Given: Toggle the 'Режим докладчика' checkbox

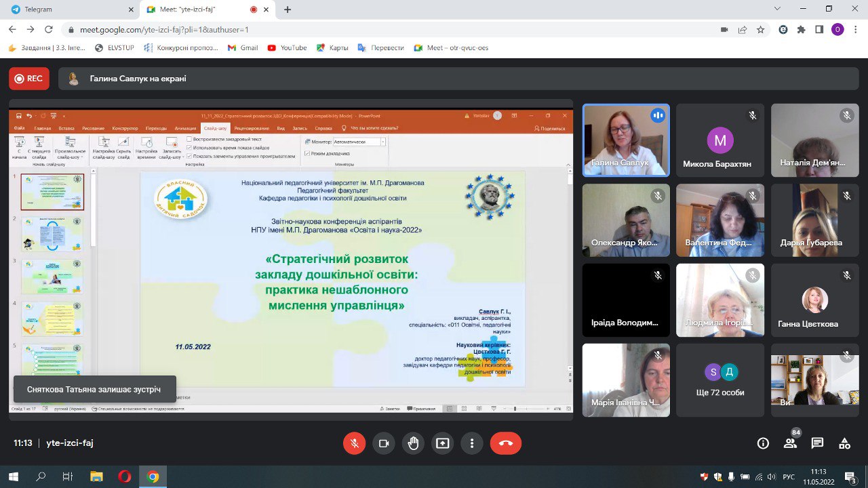Looking at the screenshot, I should [x=307, y=153].
